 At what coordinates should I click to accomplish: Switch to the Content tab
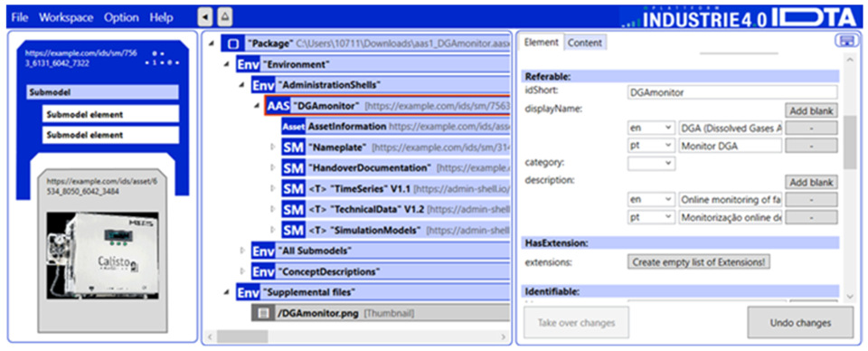click(585, 43)
